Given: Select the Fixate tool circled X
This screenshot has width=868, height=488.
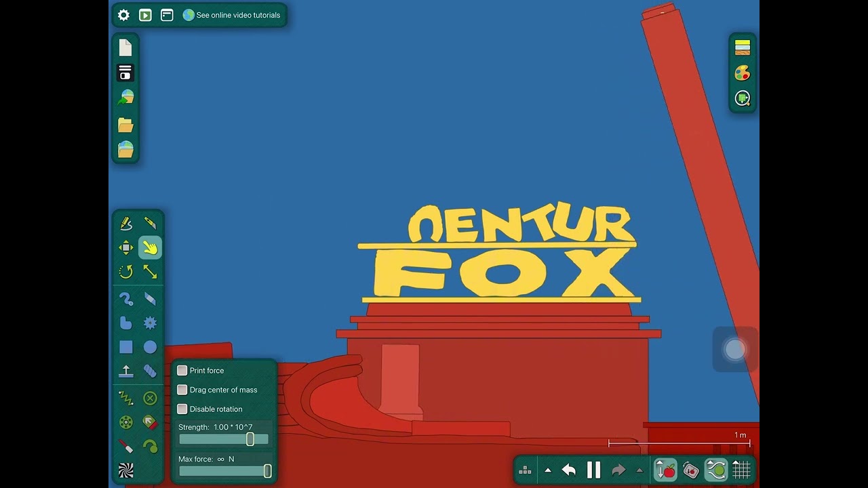Looking at the screenshot, I should pos(150,398).
